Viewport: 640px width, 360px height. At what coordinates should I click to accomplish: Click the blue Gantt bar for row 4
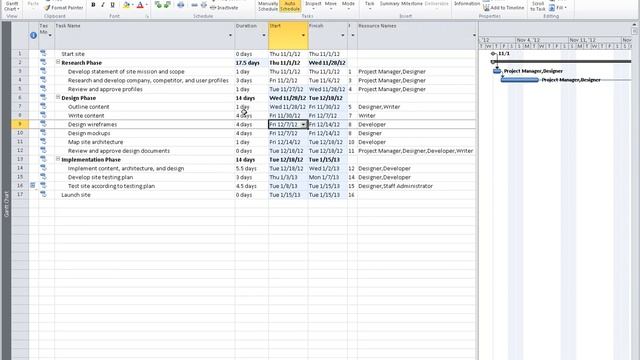point(520,80)
